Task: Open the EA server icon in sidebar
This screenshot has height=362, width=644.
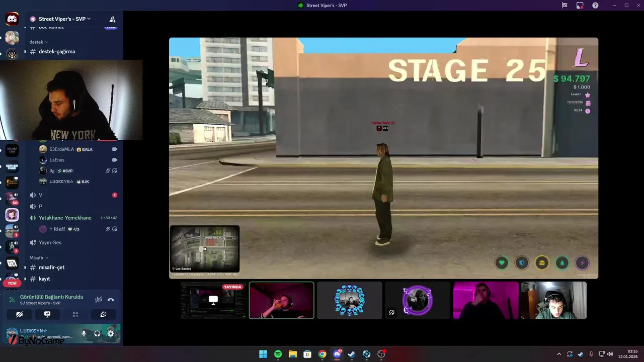Action: [x=12, y=263]
